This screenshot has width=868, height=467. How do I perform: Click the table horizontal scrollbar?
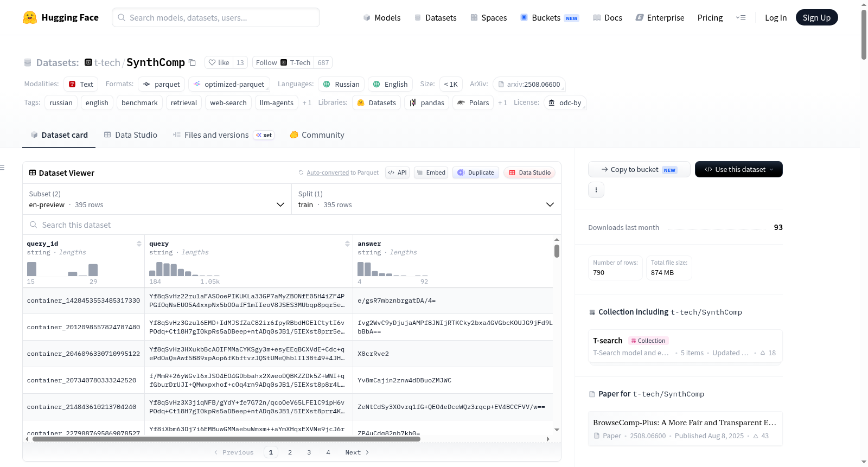[x=226, y=439]
